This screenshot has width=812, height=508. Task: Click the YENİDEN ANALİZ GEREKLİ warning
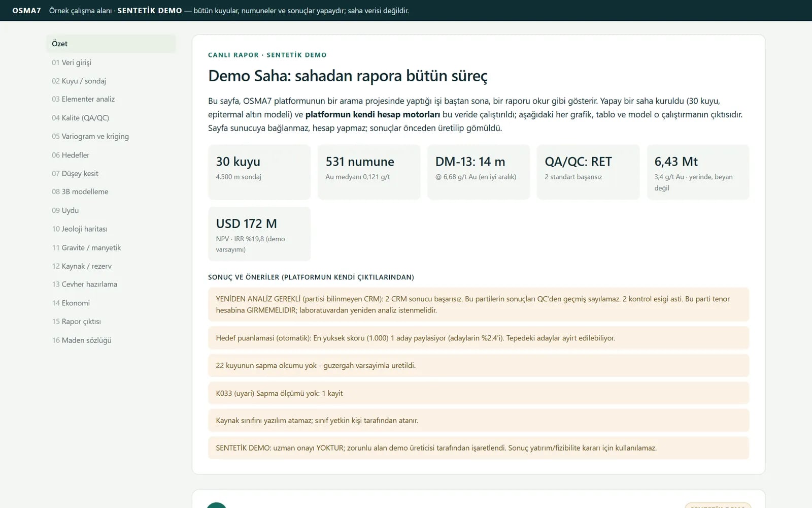coord(479,304)
